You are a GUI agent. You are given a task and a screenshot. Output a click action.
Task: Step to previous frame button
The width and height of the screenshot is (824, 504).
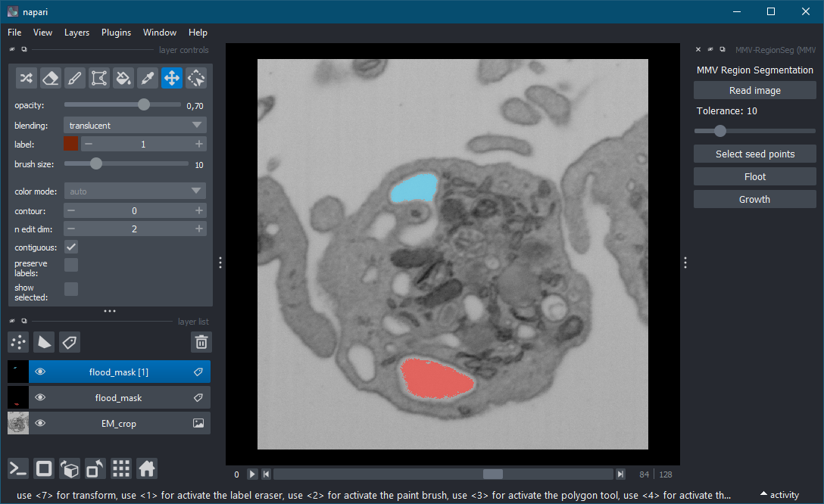click(267, 474)
